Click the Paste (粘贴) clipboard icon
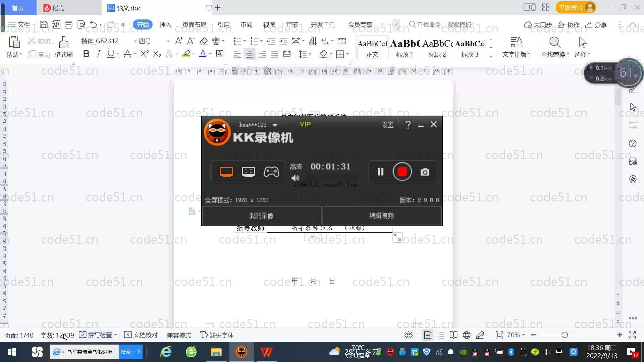Image resolution: width=644 pixels, height=362 pixels. 14,42
